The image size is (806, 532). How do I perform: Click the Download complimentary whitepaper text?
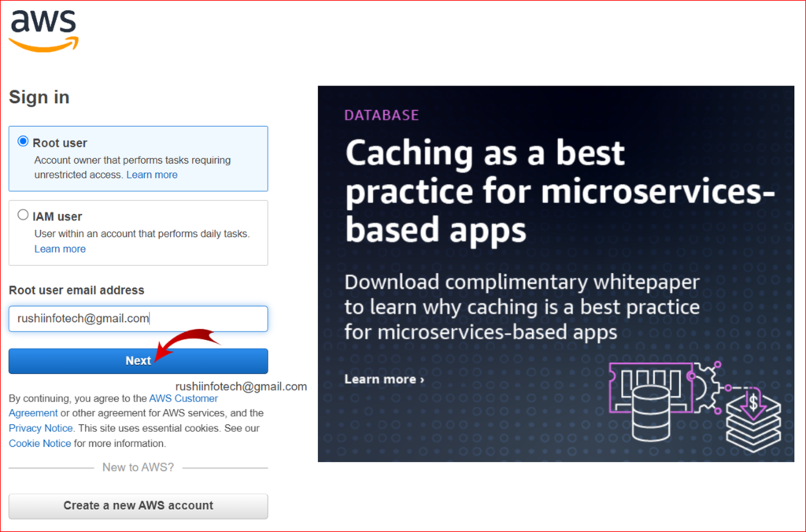click(522, 307)
